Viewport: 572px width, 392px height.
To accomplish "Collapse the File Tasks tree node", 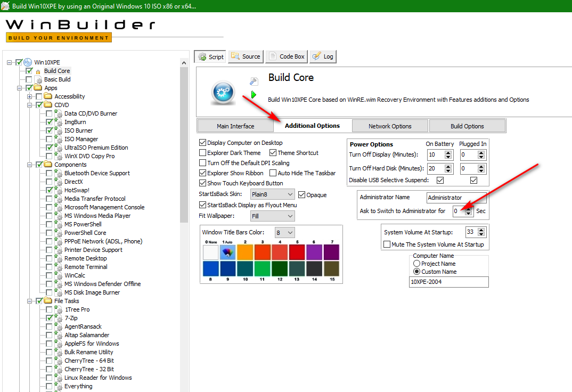I will point(29,301).
